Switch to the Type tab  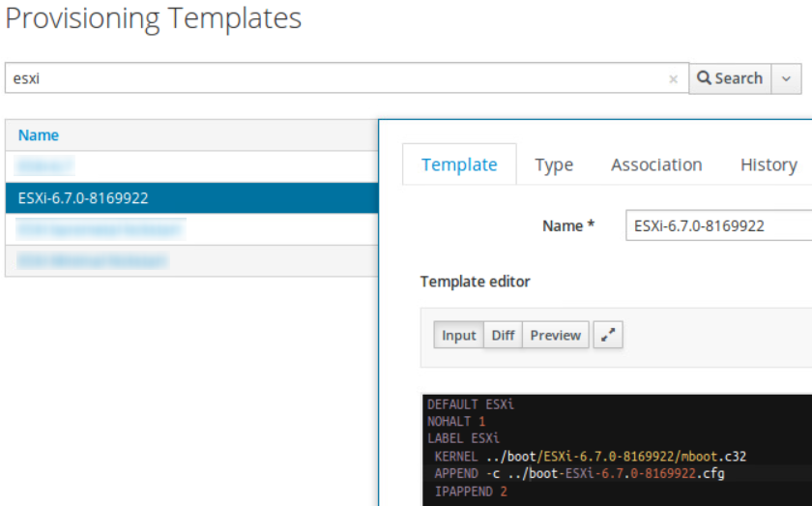(x=554, y=164)
